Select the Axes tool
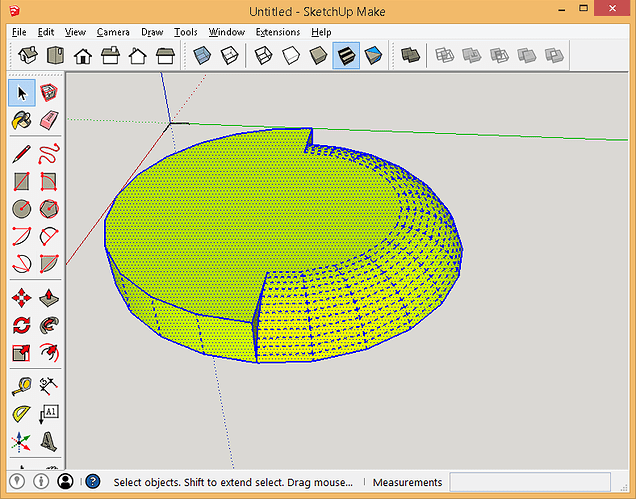 pos(22,441)
